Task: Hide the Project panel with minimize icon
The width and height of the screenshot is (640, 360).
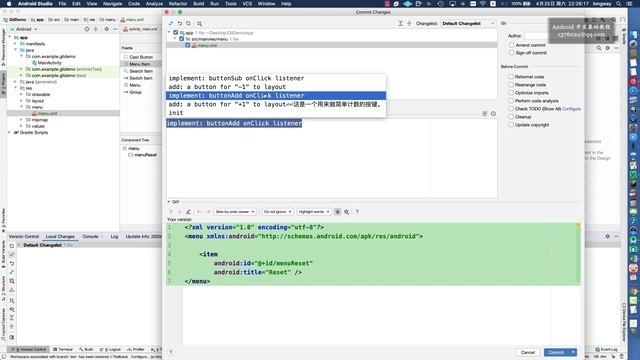Action: (x=115, y=29)
